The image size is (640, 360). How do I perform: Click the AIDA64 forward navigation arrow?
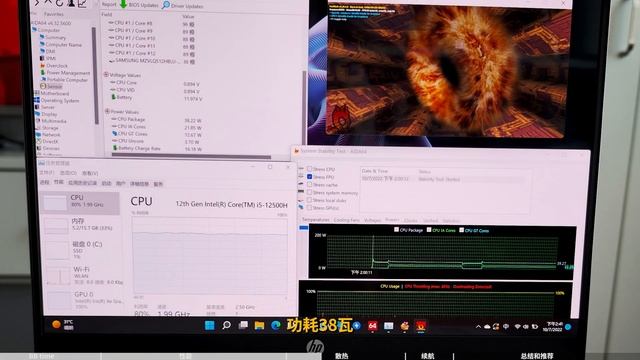pyautogui.click(x=37, y=3)
